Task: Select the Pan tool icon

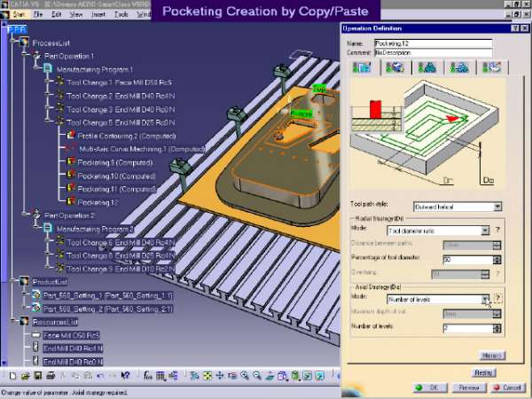Action: click(220, 376)
